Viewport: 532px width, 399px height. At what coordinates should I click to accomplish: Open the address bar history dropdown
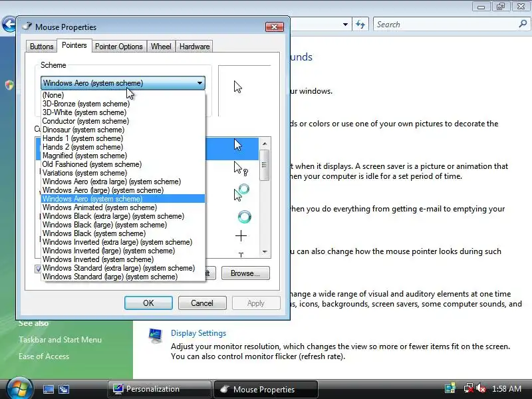345,25
